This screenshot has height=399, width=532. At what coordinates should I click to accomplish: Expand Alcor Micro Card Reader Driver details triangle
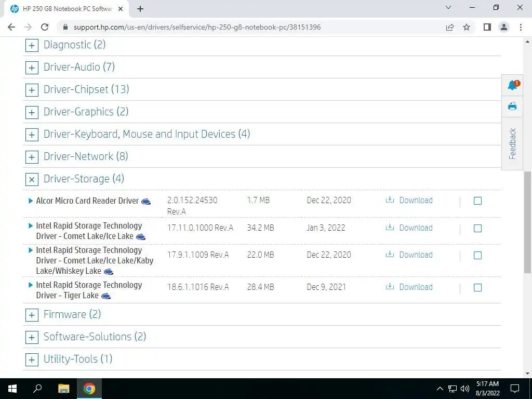31,201
